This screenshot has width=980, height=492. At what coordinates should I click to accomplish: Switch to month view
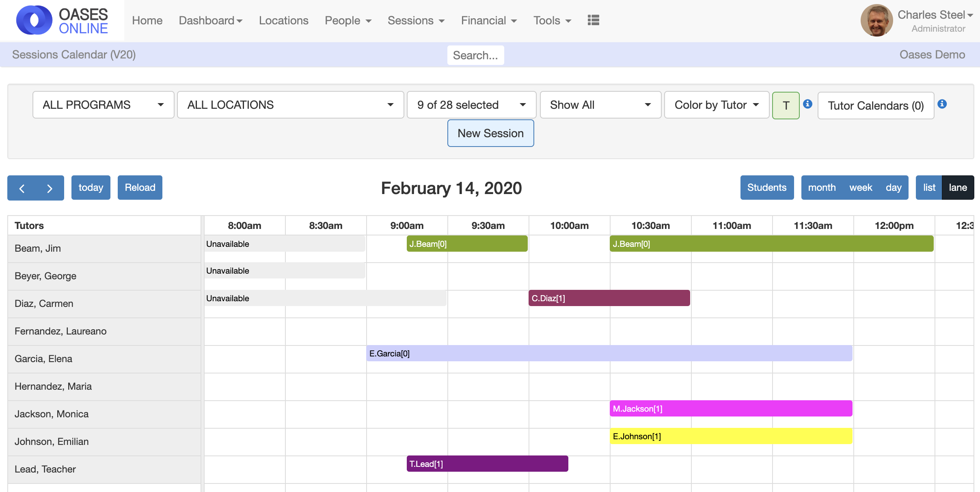822,188
